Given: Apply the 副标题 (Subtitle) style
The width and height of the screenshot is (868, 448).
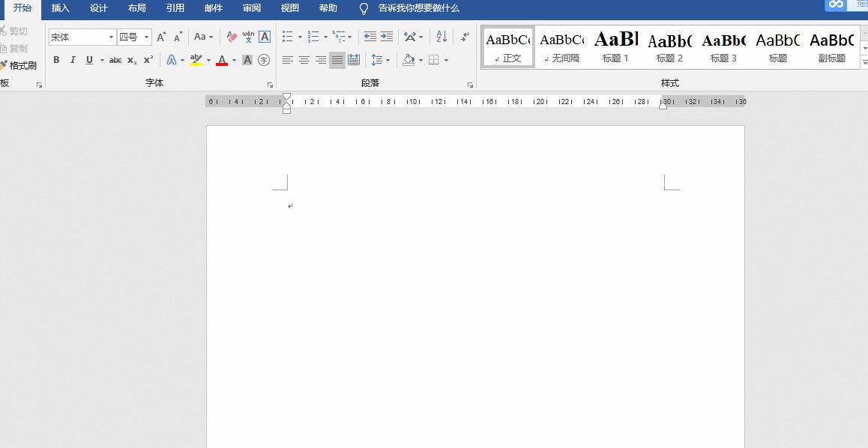Looking at the screenshot, I should (x=831, y=47).
